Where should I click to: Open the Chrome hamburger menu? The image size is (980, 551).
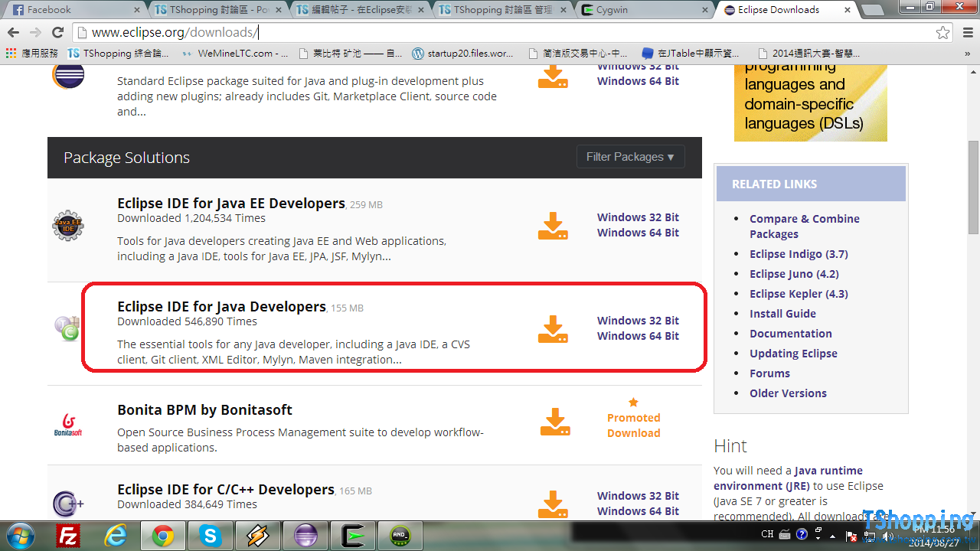click(966, 33)
